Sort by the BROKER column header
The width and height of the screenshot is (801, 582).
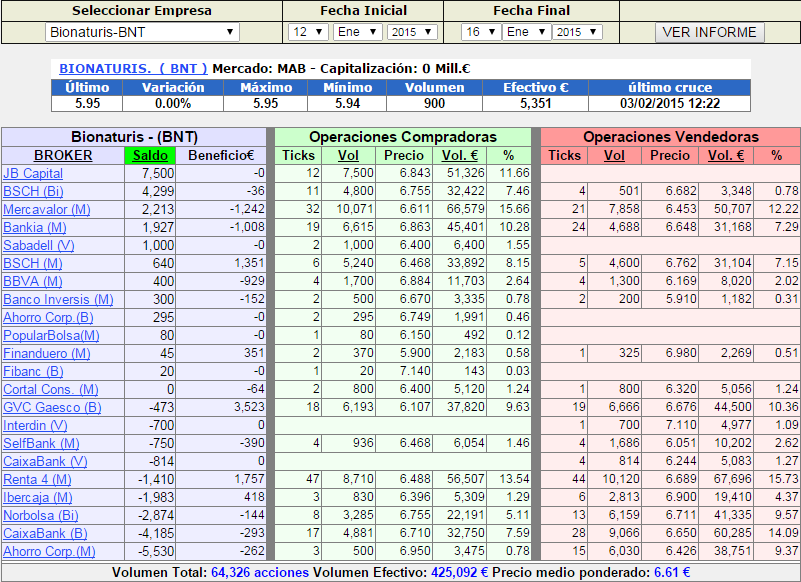63,155
